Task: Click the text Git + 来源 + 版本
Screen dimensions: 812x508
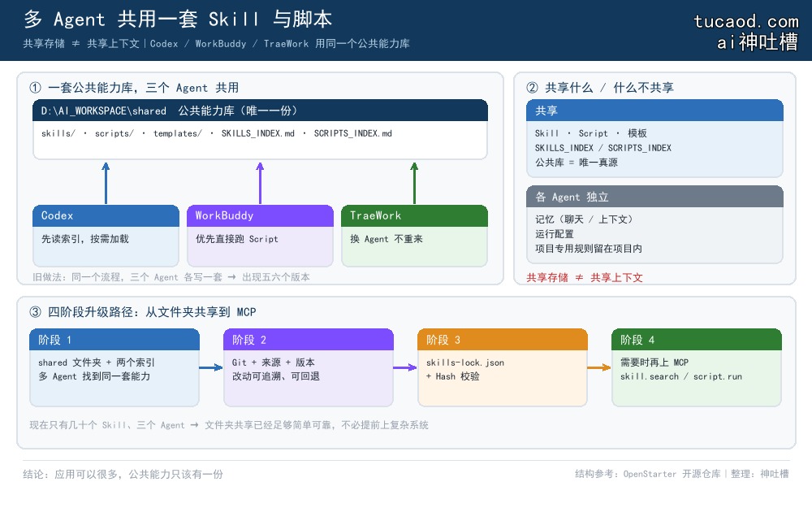Action: coord(274,363)
